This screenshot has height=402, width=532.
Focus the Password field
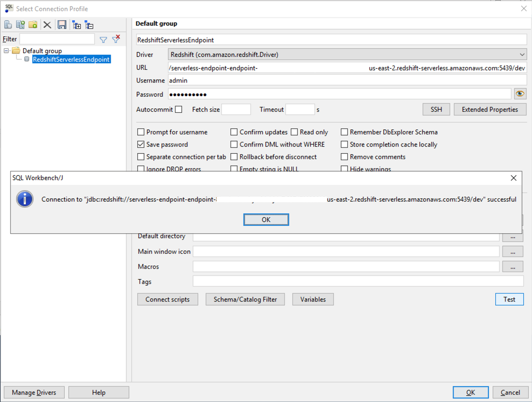pos(340,94)
